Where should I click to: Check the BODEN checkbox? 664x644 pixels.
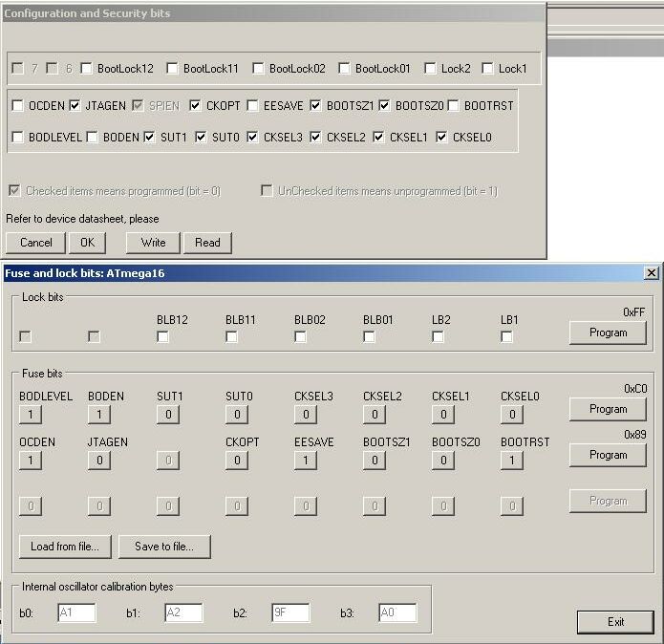coord(93,138)
